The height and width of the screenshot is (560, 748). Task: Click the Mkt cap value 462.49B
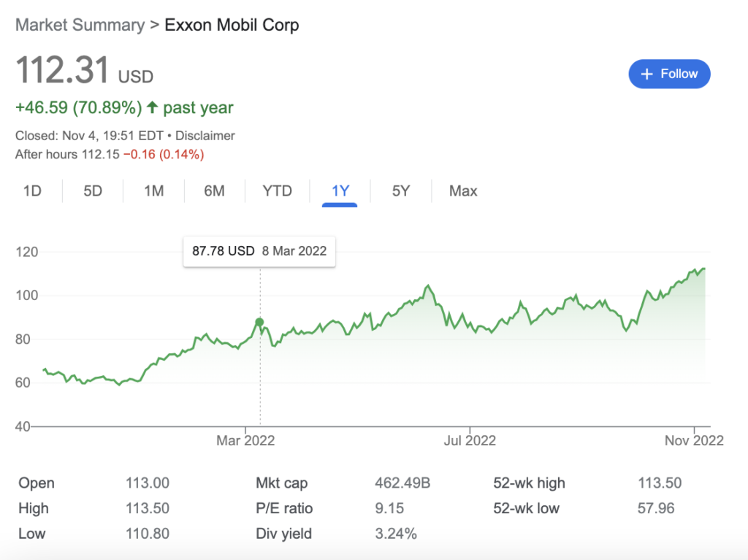[x=402, y=483]
